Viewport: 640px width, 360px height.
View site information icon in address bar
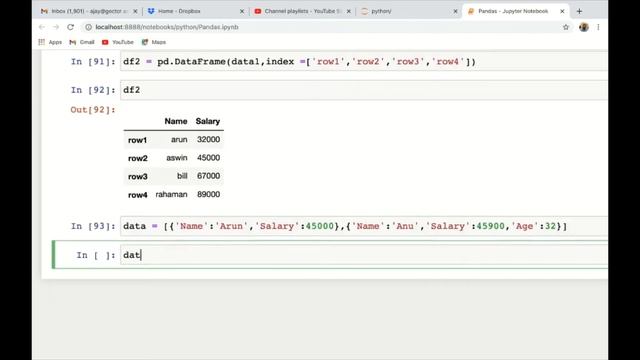[x=88, y=27]
